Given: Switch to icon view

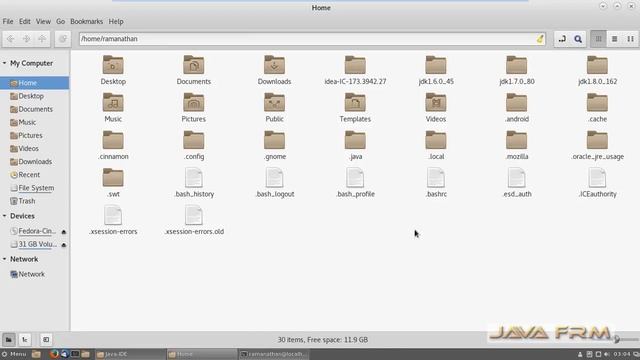Looking at the screenshot, I should click(598, 39).
